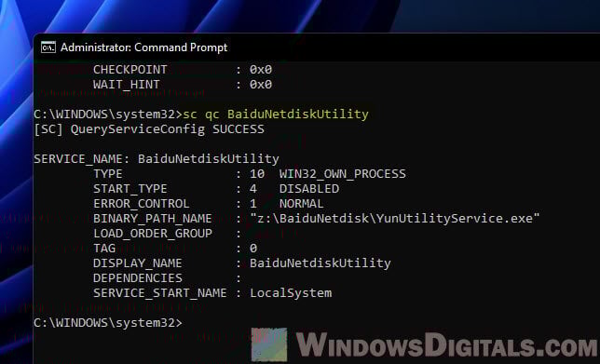
Task: Click the 'START_TYPE' label
Action: point(130,189)
